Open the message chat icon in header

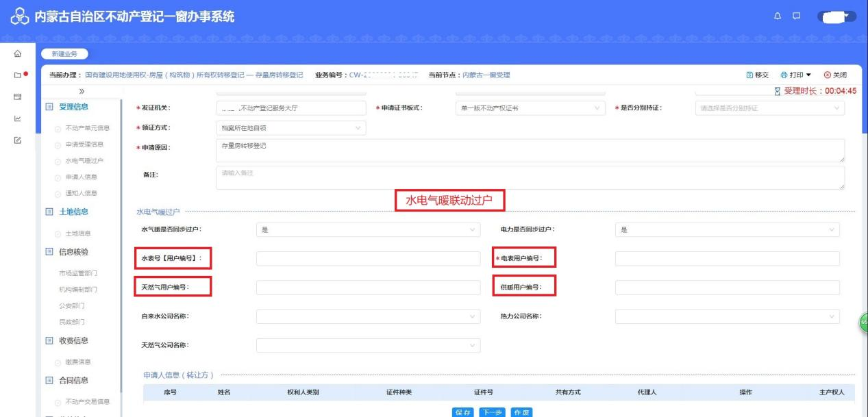[x=796, y=16]
